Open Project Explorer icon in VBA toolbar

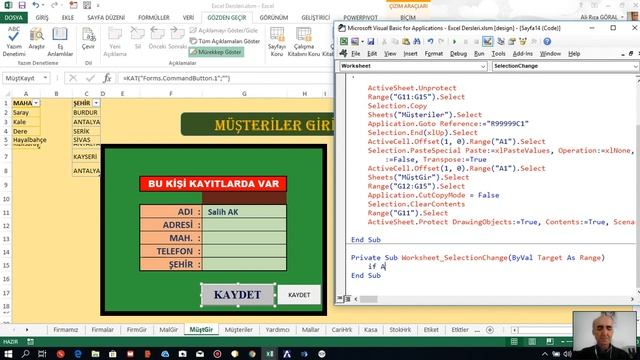(x=501, y=41)
